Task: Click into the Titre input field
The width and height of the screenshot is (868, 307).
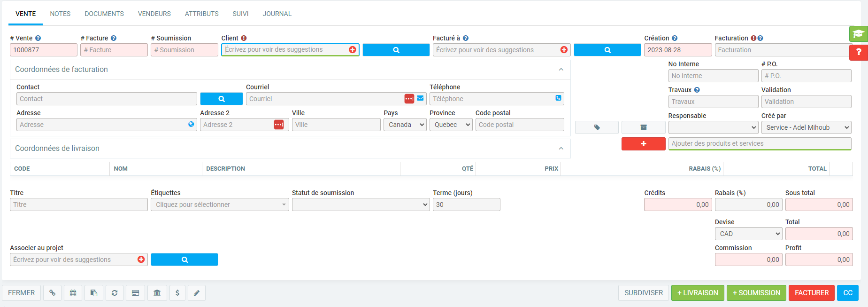Action: [79, 205]
